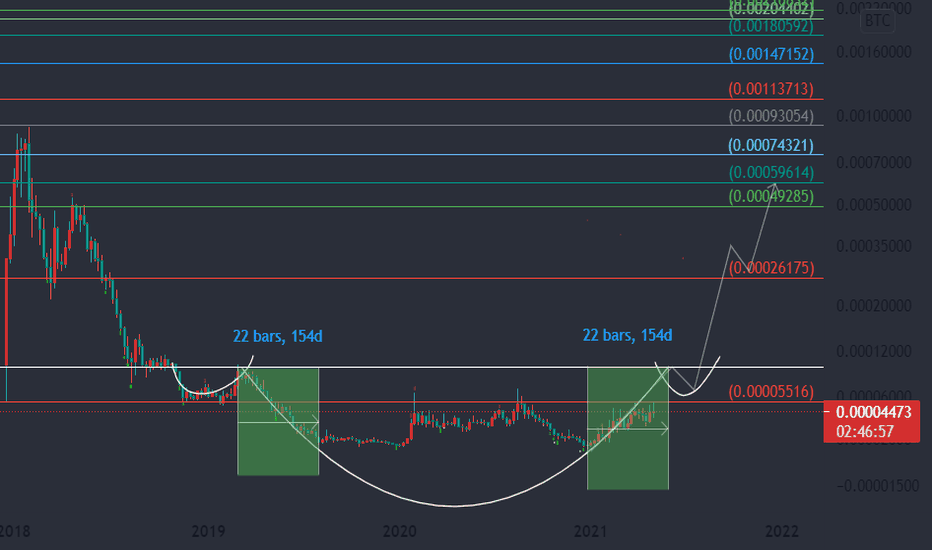Select the teal Fibonacci label (0.00059614)
Image resolution: width=932 pixels, height=550 pixels.
[771, 172]
